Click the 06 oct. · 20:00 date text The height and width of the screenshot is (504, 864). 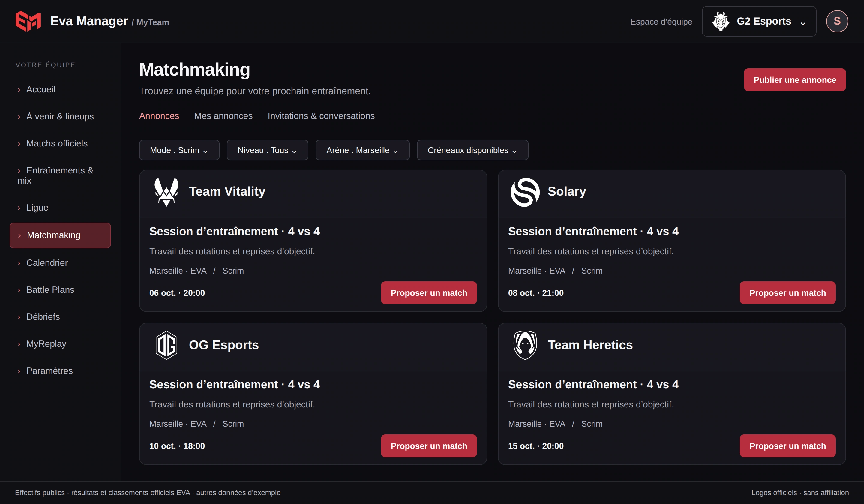[177, 293]
